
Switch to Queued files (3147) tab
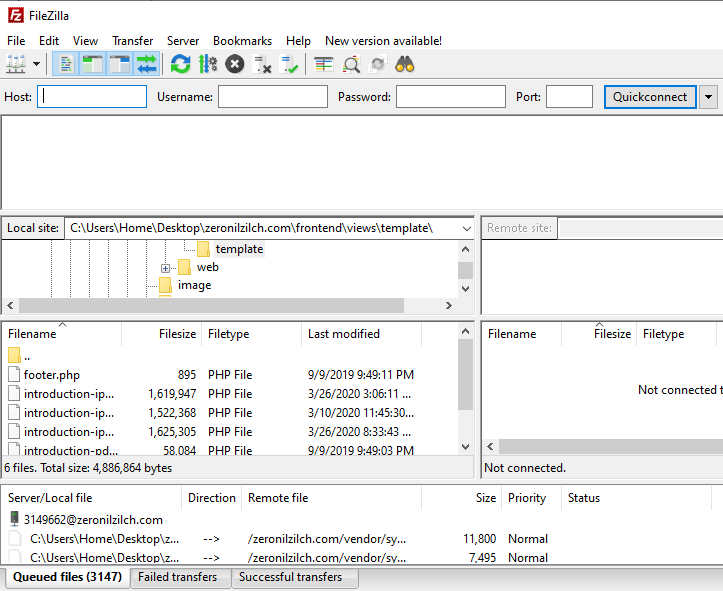67,577
